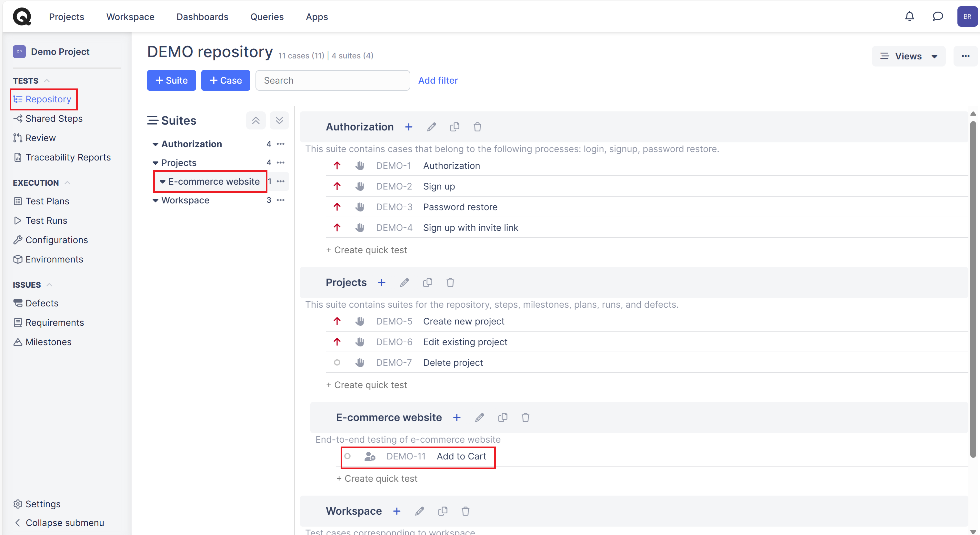This screenshot has width=980, height=535.
Task: Collapse all suites with double-up chevron
Action: click(x=256, y=121)
